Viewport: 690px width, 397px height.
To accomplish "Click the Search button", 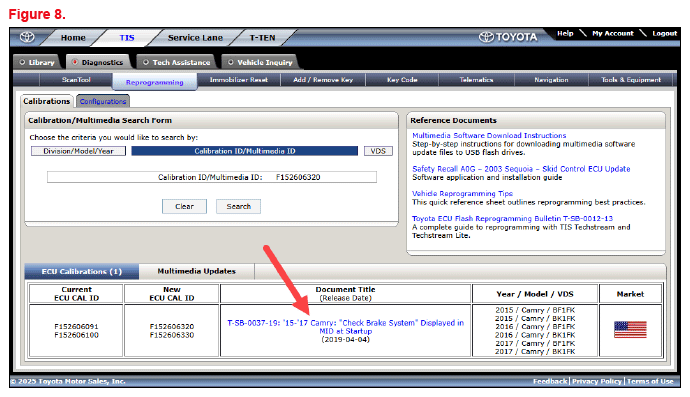I will point(239,206).
